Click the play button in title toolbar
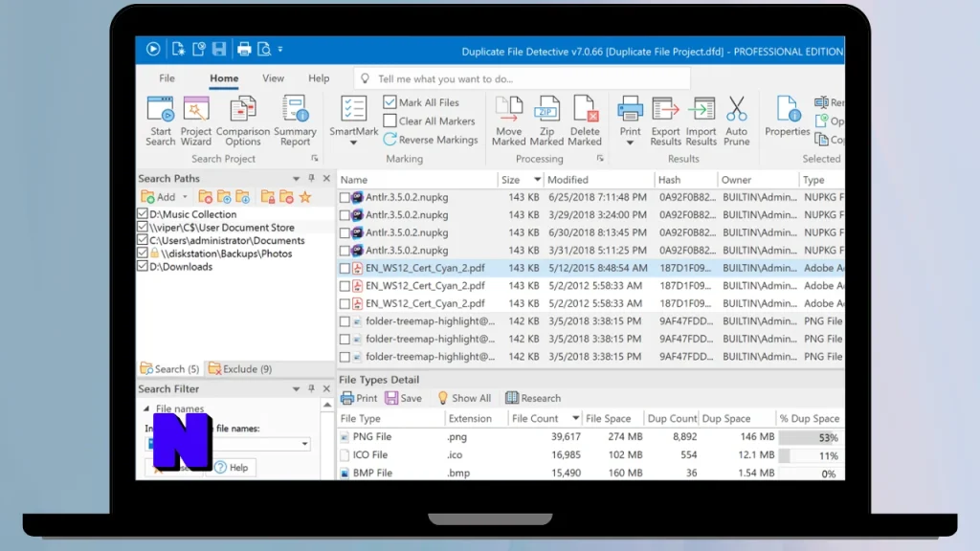980x551 pixels. pos(153,49)
